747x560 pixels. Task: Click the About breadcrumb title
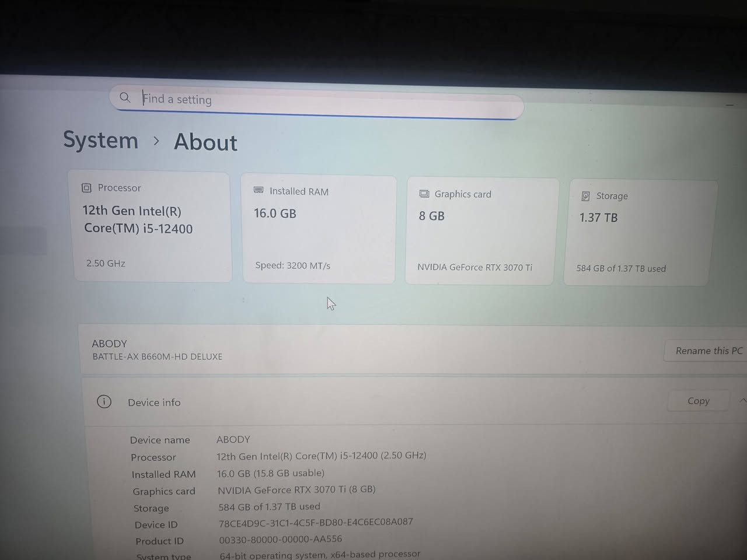(205, 142)
